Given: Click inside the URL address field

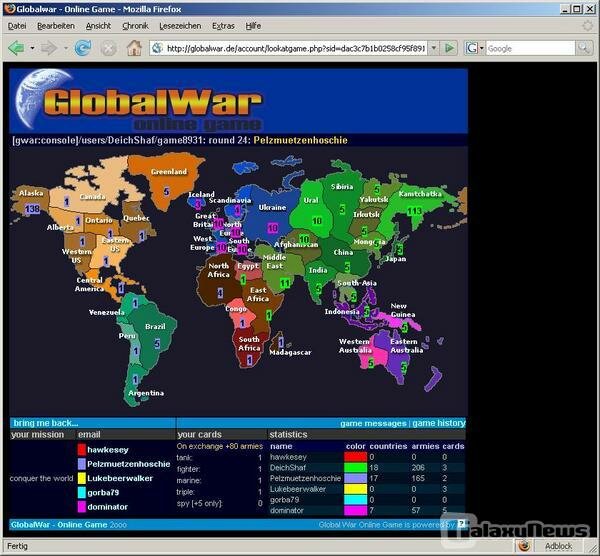Looking at the screenshot, I should (x=295, y=49).
